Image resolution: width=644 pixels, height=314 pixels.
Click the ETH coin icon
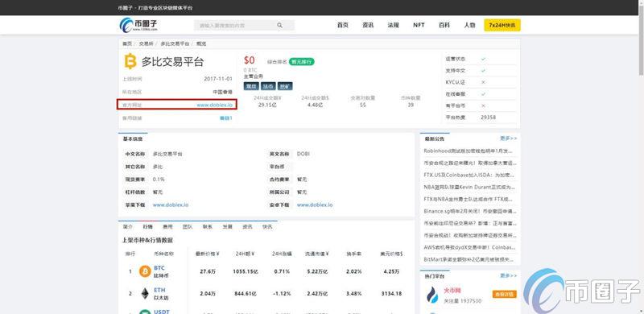145,293
